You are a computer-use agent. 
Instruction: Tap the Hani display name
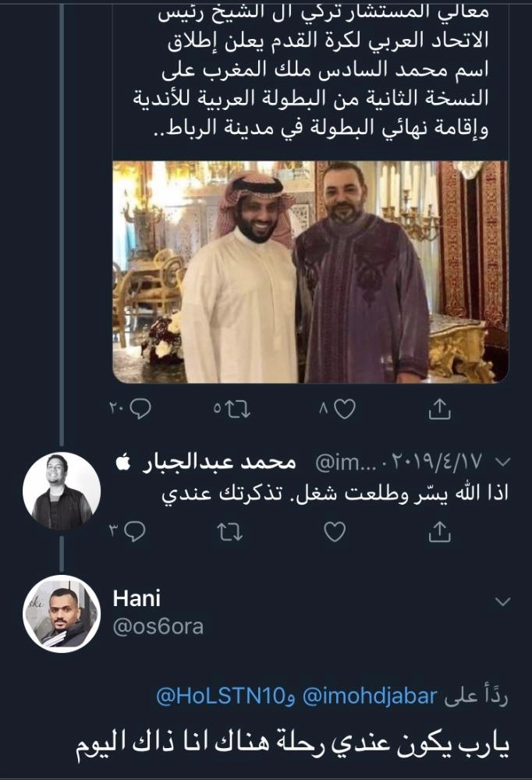click(x=137, y=599)
